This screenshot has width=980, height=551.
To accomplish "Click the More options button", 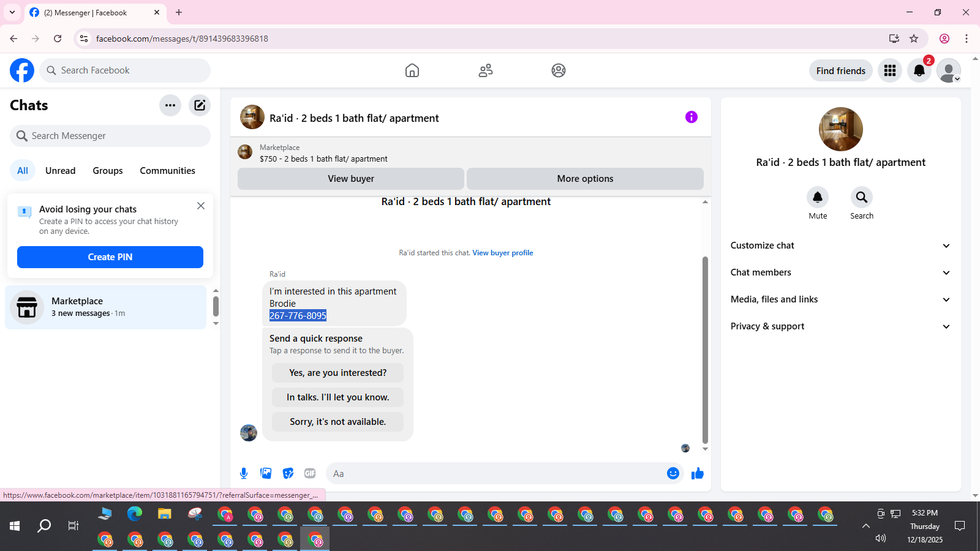I will pyautogui.click(x=585, y=179).
